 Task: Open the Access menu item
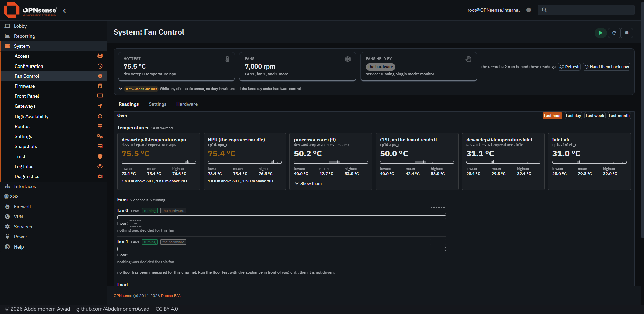coord(54,56)
